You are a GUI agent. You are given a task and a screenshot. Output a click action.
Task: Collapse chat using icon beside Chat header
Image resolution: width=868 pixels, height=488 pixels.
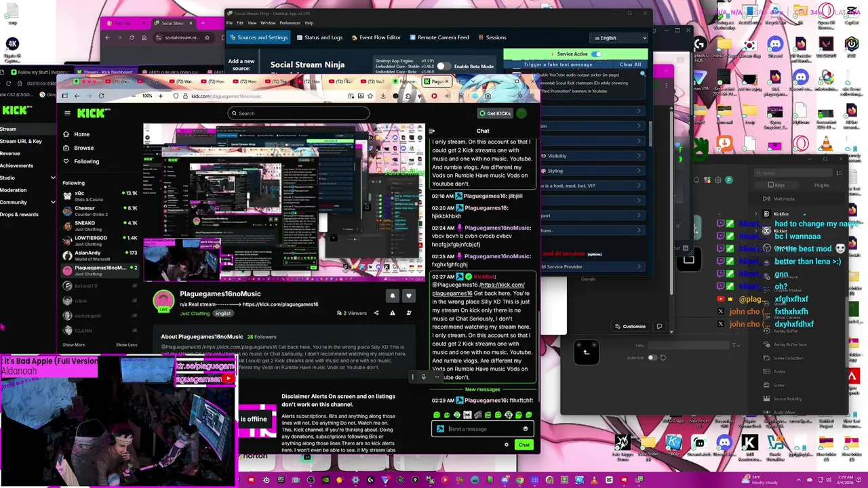[431, 131]
